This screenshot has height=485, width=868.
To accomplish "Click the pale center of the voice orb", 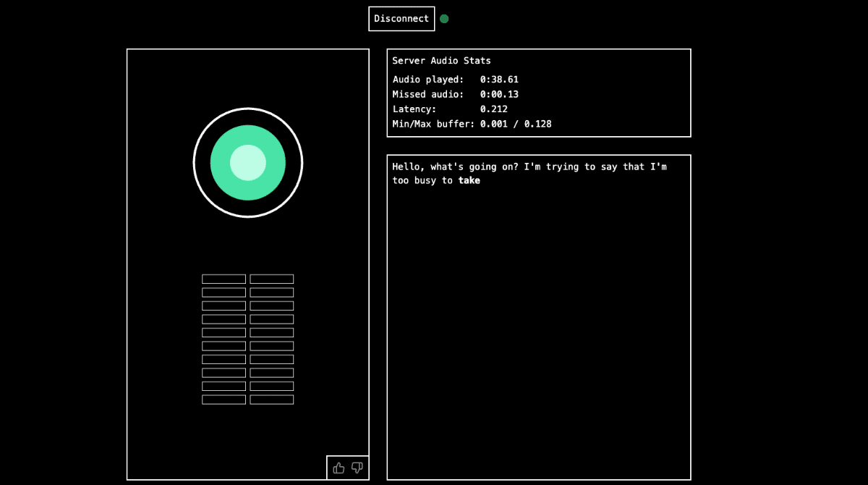I will (248, 163).
